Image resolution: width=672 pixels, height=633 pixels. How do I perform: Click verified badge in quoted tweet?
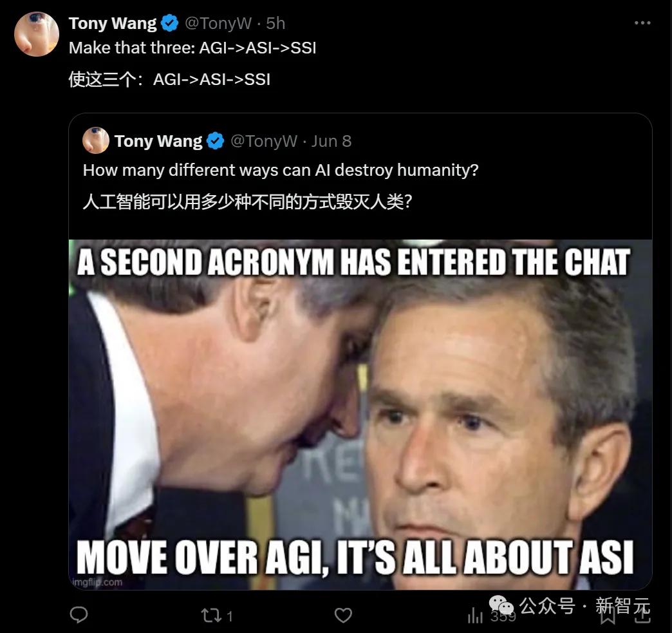216,141
